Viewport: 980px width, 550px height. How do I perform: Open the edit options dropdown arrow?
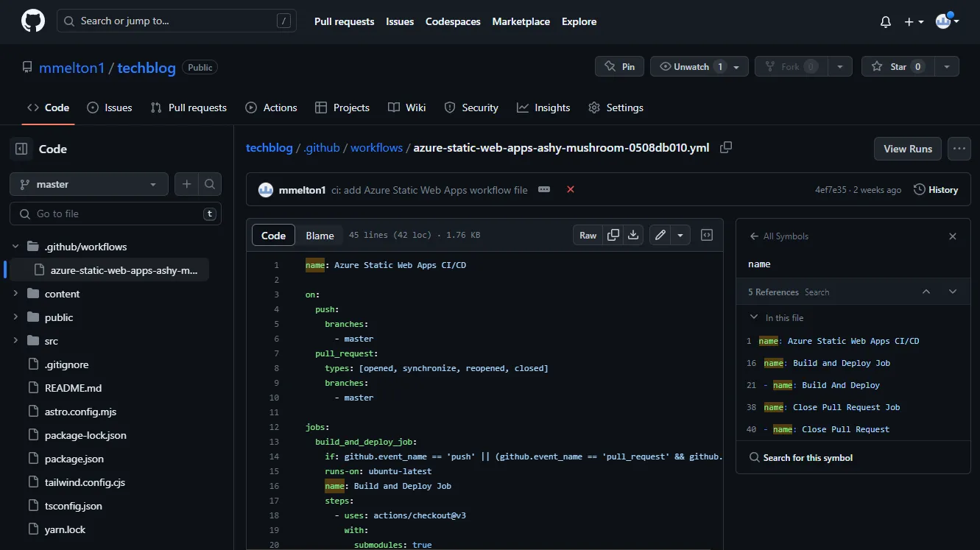680,236
